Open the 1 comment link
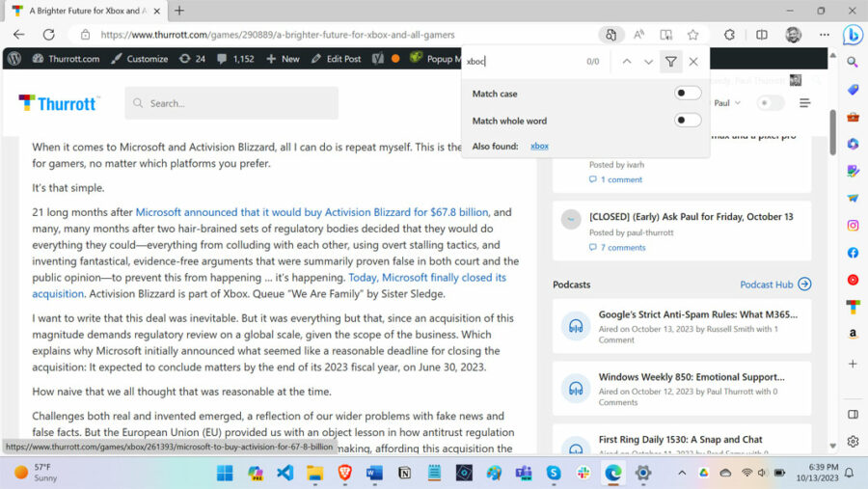Viewport: 868px width, 489px height. click(x=615, y=179)
